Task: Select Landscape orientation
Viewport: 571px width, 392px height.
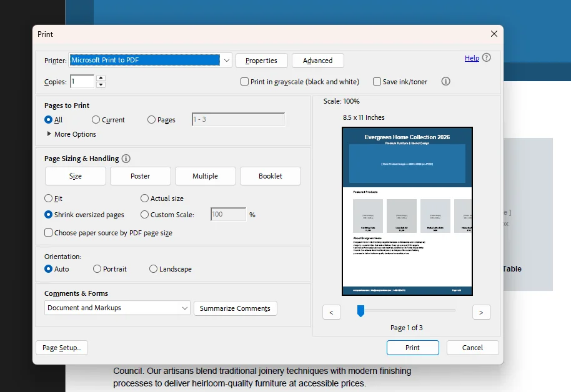Action: click(x=153, y=269)
